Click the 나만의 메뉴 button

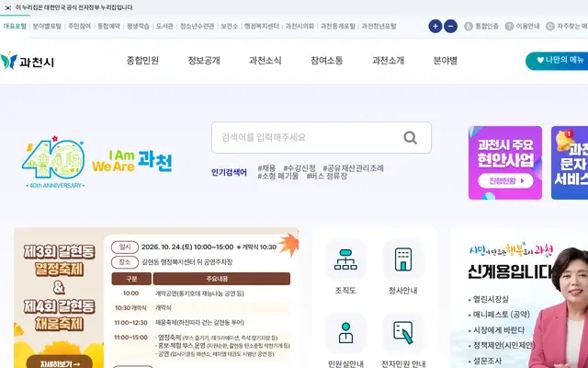557,61
